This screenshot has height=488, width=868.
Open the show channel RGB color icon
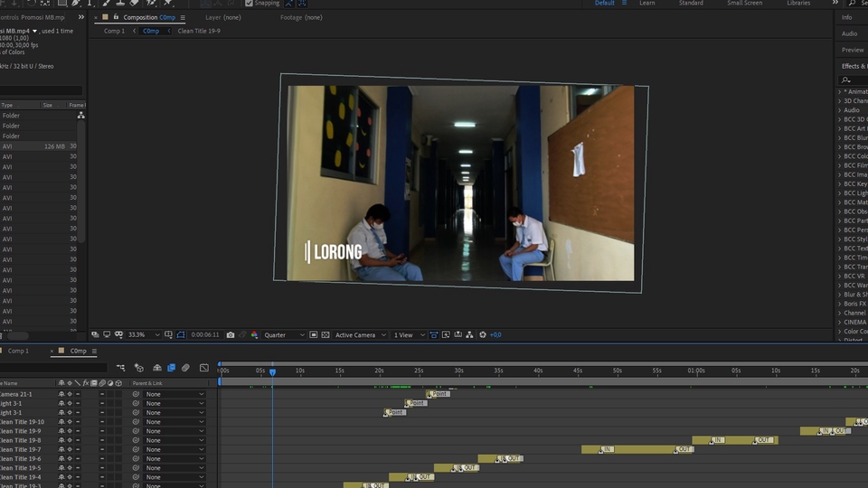coord(254,334)
